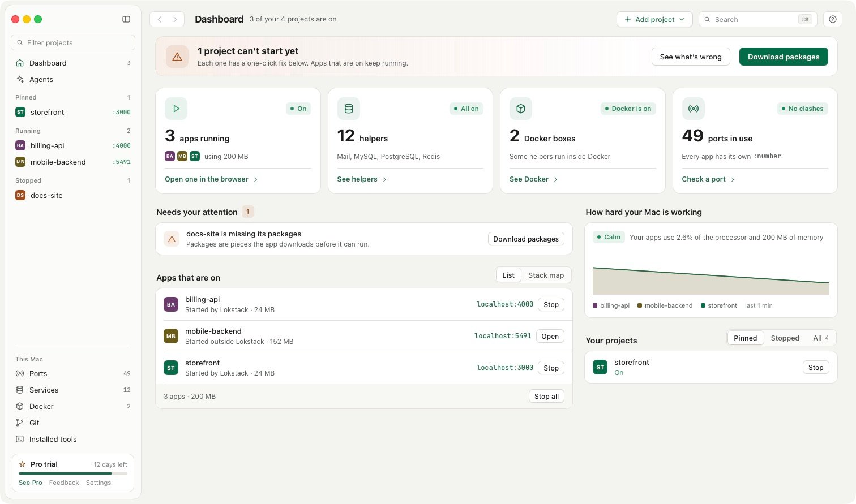Screen dimensions: 856x504
Task: Show Pinned projects tab
Action: click(745, 338)
